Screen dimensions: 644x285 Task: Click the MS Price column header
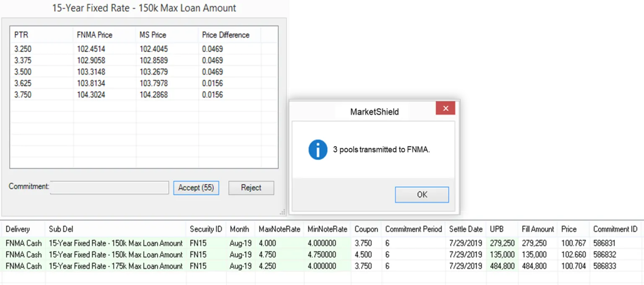click(x=153, y=35)
